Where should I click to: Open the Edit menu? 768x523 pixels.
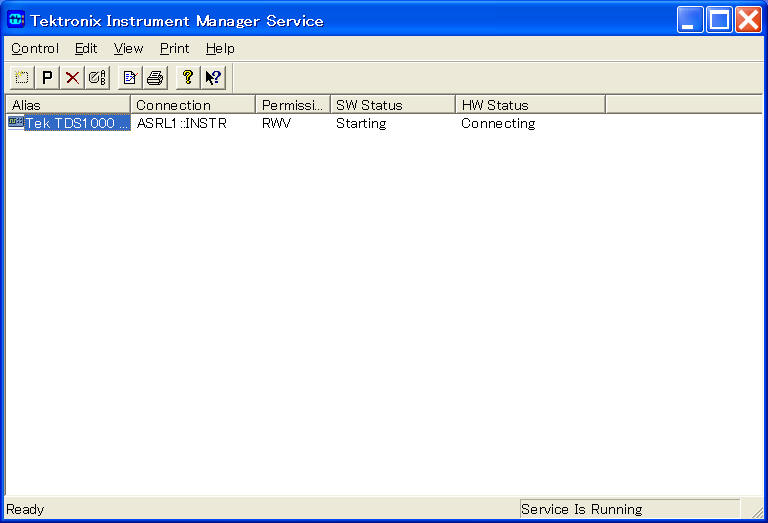point(86,48)
